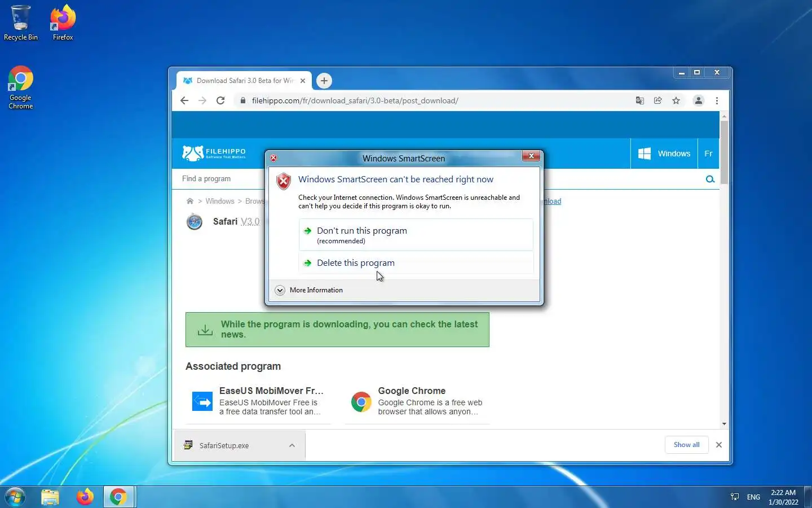Open the Recycle Bin desktop icon

(x=20, y=23)
